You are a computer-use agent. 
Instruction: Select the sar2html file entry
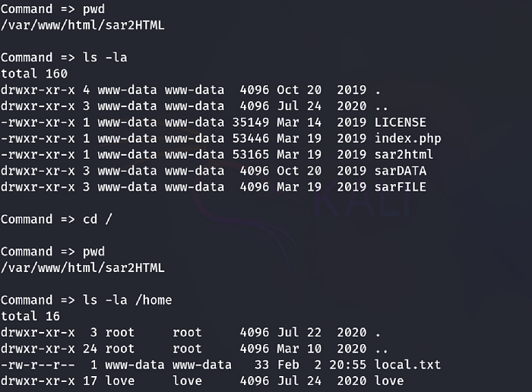404,155
